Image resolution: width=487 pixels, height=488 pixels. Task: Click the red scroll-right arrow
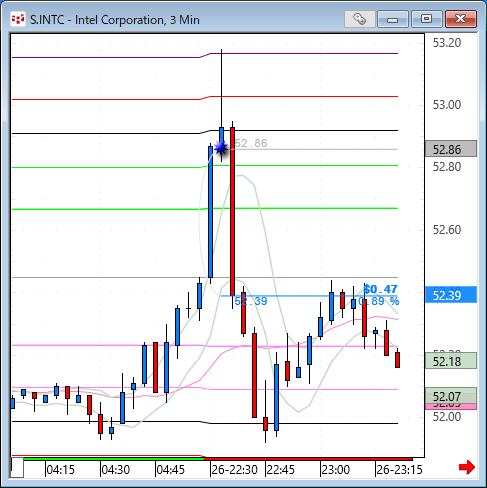point(467,467)
